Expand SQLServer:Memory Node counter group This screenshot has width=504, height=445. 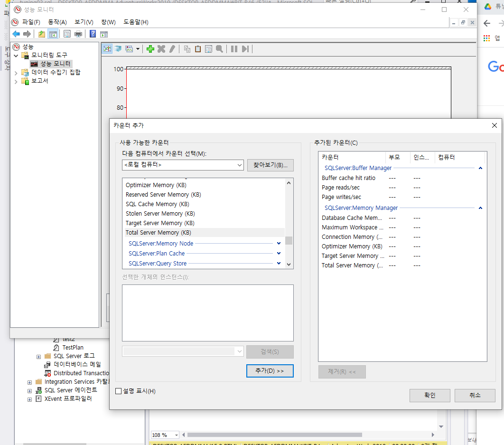click(279, 244)
